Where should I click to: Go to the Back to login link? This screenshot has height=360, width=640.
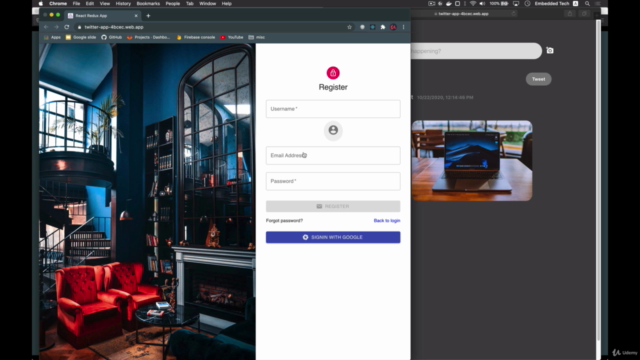[x=387, y=221]
